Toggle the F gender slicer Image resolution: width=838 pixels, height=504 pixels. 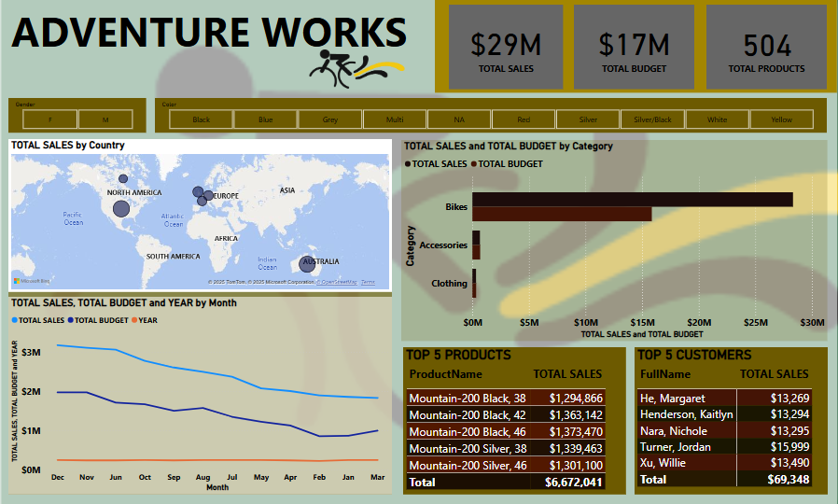(50, 119)
